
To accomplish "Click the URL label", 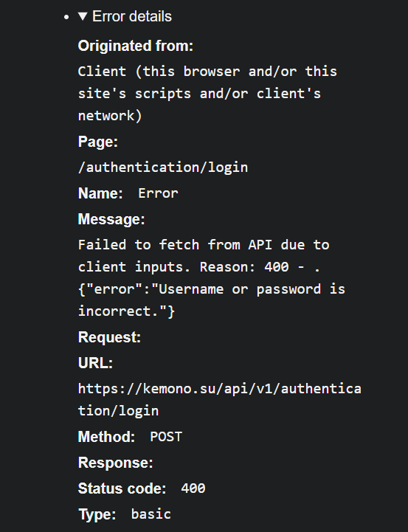I will click(95, 363).
